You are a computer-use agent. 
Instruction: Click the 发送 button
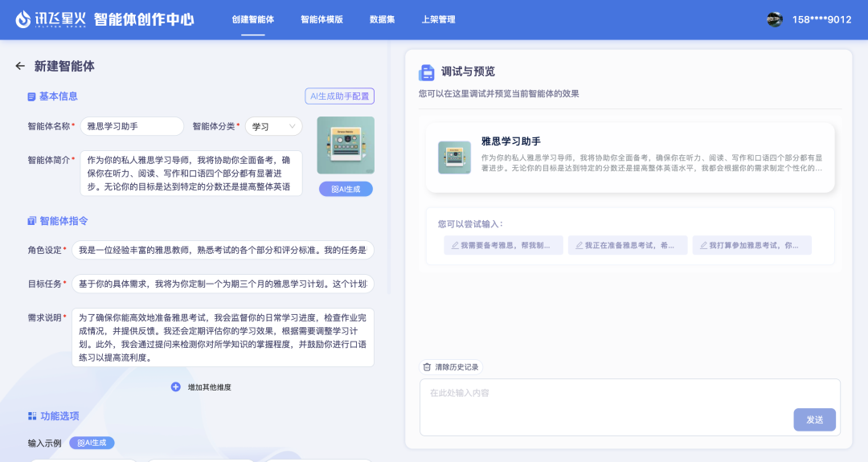tap(814, 420)
